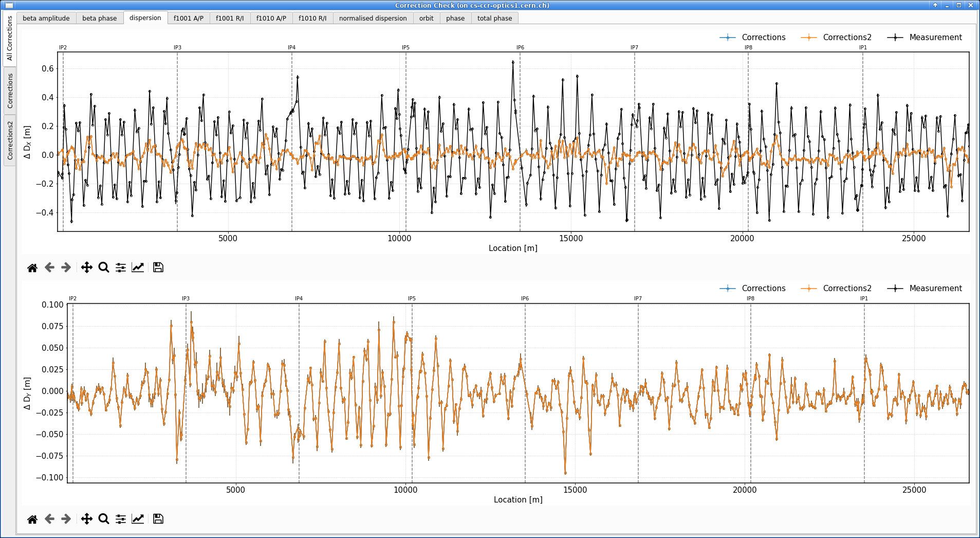Click Save figure icon in upper plot toolbar
Screen dimensions: 980x538
point(158,267)
